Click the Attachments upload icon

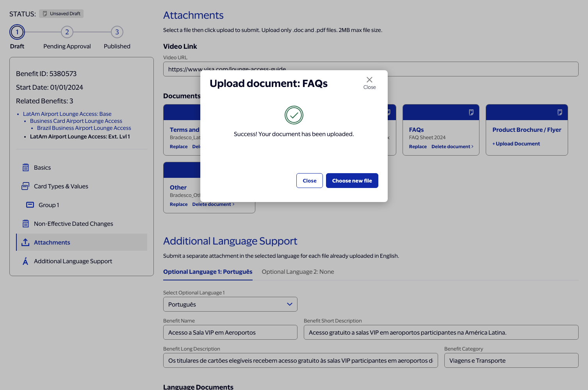25,242
